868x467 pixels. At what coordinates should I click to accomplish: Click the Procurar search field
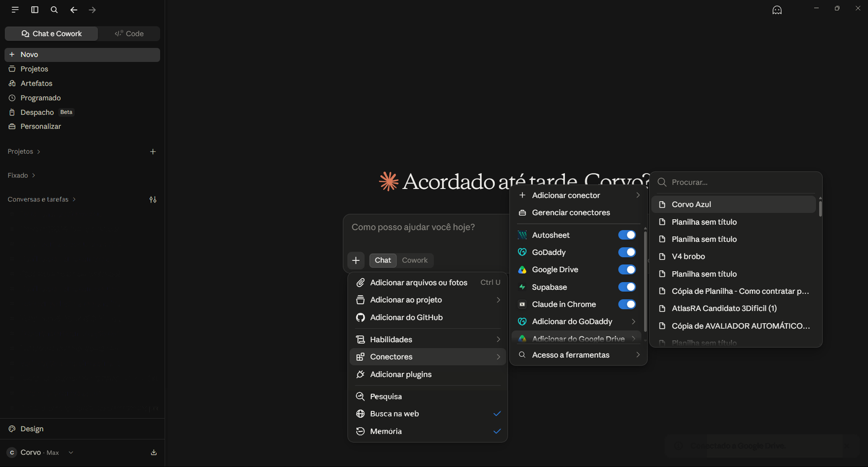[736, 182]
